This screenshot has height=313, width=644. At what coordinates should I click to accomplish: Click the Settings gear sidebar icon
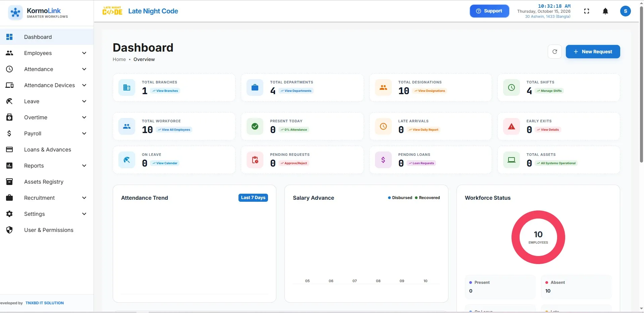[x=9, y=214]
